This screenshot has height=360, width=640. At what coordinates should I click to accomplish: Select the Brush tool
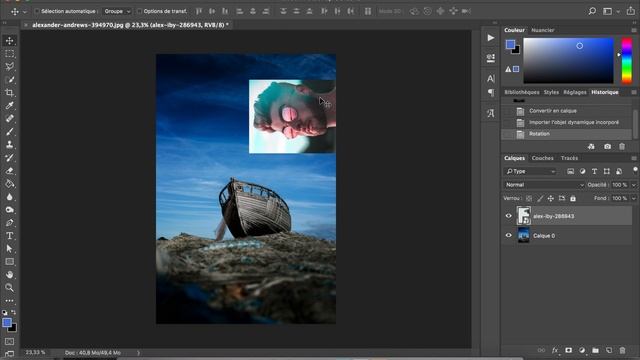click(x=9, y=132)
